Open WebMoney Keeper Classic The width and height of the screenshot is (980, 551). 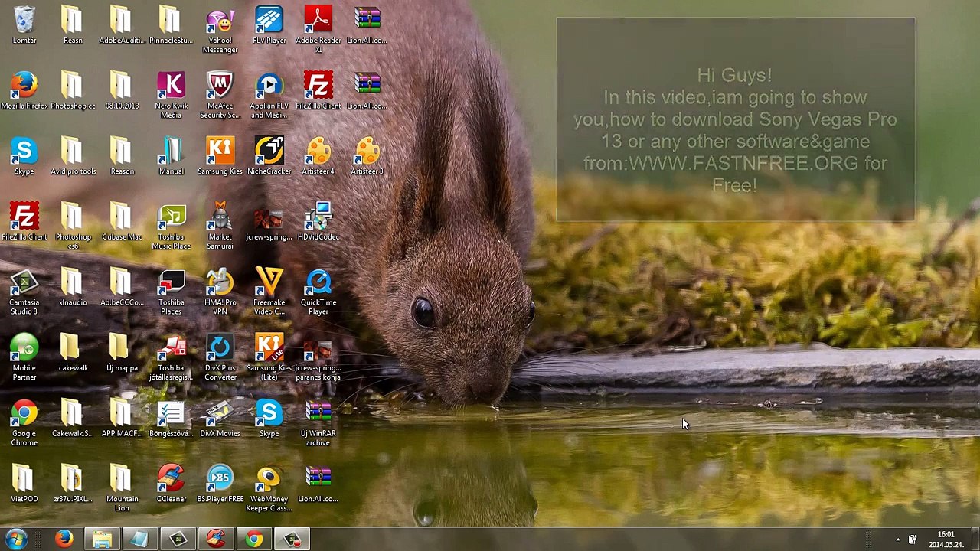[269, 489]
